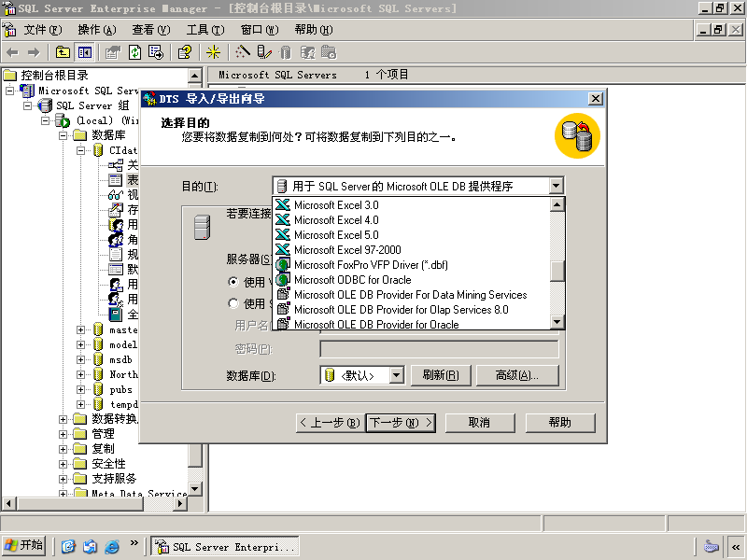Screen dimensions: 747x560
Task: Click the tree pane scroll-right arrow
Action: click(180, 503)
